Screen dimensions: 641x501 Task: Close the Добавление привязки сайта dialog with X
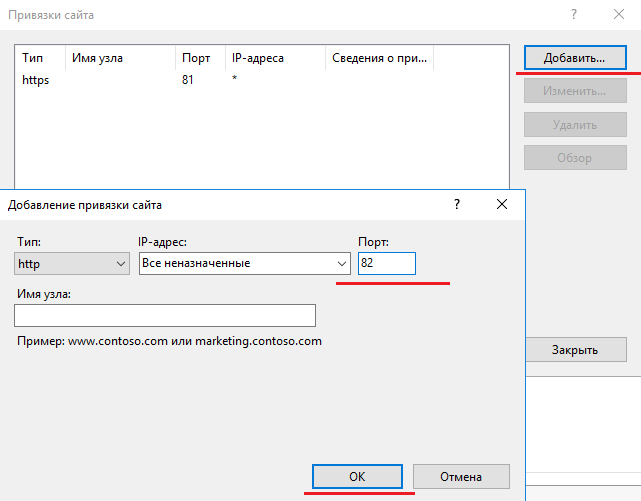502,204
